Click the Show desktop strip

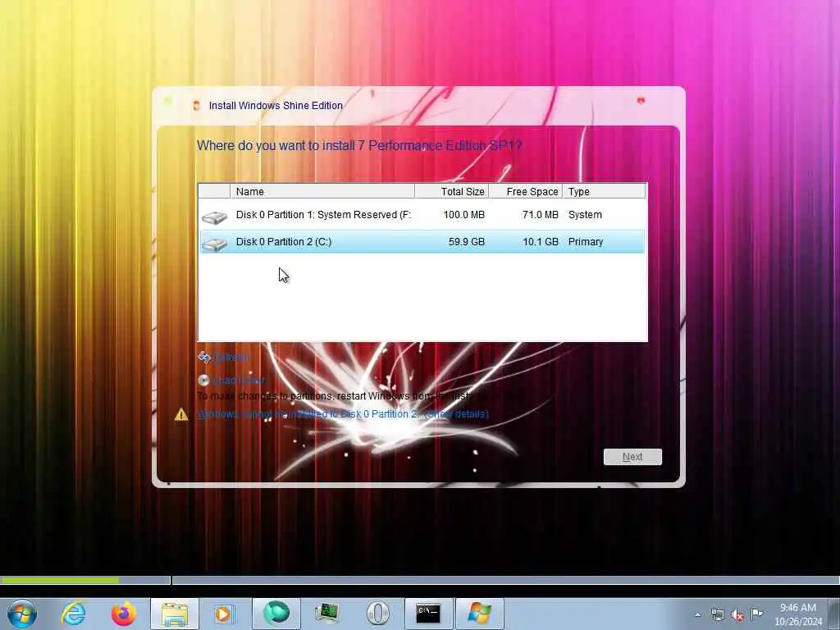(x=834, y=614)
